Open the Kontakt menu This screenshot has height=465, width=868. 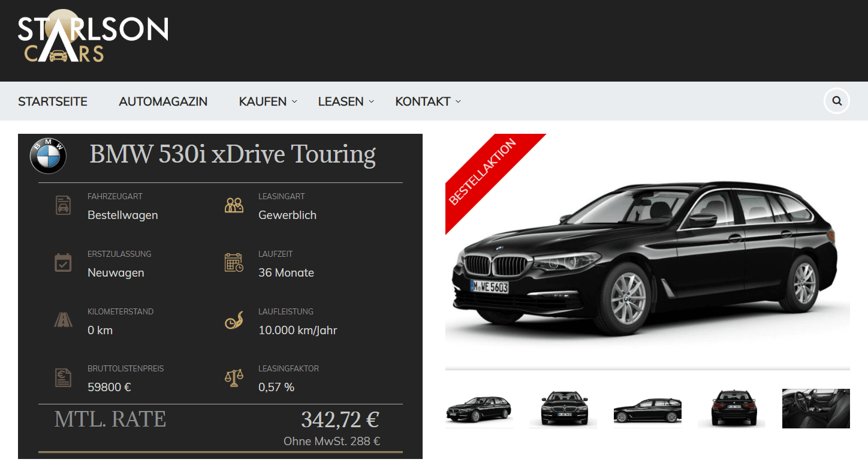(x=423, y=101)
